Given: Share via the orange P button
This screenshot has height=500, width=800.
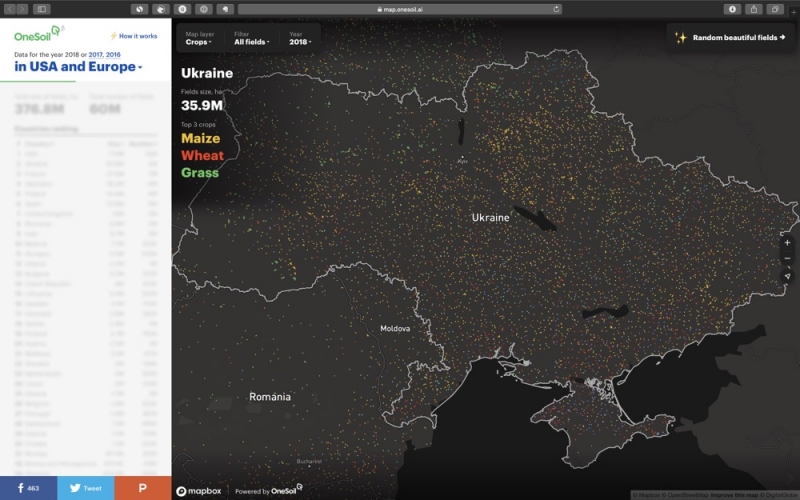Looking at the screenshot, I should (142, 488).
